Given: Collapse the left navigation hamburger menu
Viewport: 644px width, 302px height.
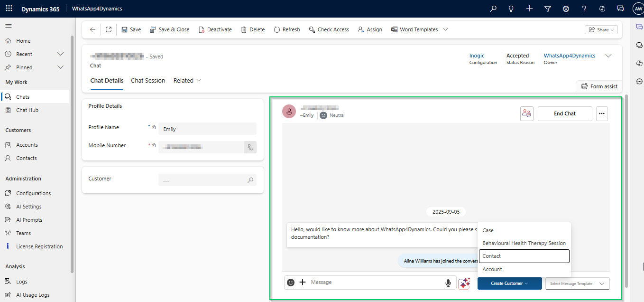Looking at the screenshot, I should (x=9, y=26).
